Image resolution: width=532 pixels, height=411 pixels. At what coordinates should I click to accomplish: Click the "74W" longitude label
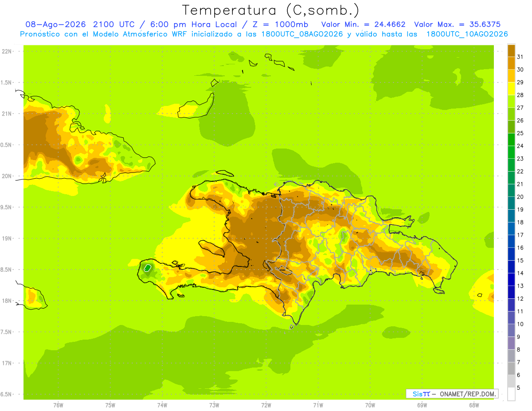(x=162, y=405)
